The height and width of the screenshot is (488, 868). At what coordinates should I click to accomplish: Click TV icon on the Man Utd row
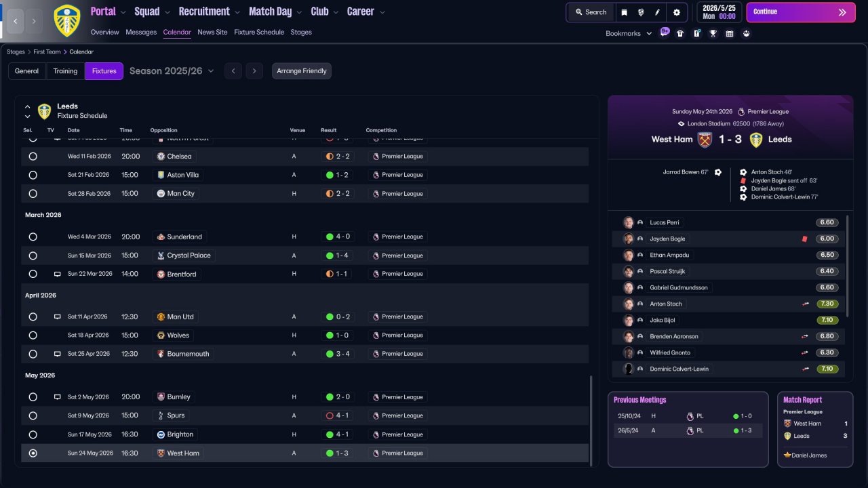click(x=58, y=317)
